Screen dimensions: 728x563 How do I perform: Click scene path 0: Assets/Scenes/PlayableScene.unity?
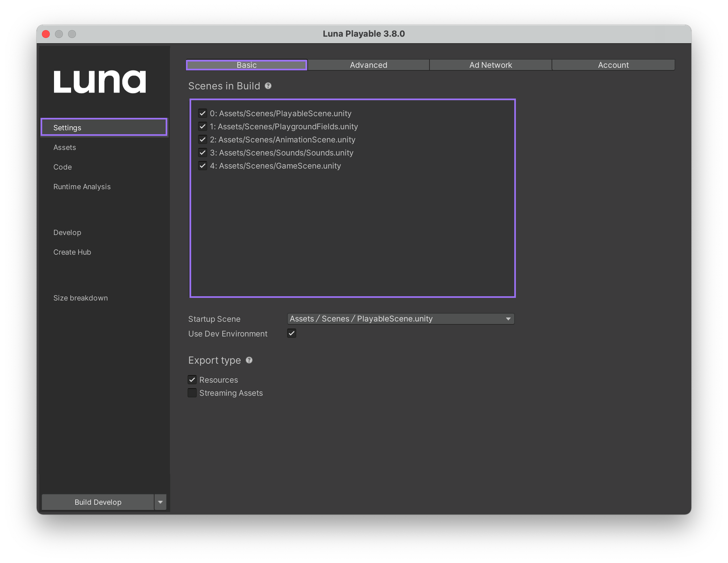click(281, 113)
